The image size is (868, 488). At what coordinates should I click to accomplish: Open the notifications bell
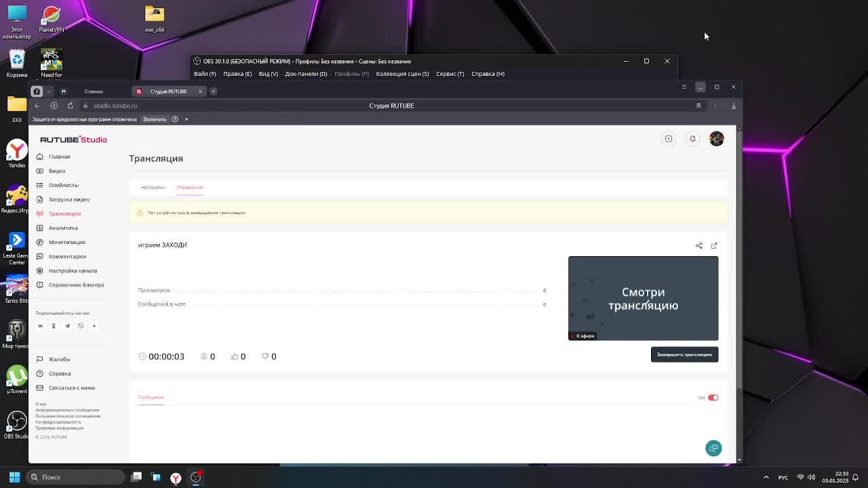[x=692, y=139]
